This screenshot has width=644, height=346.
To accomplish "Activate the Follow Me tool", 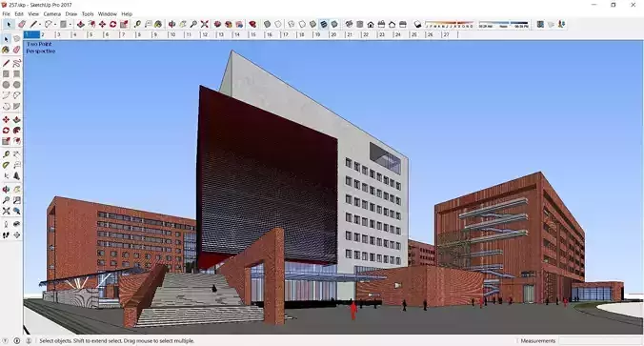I will pos(17,131).
